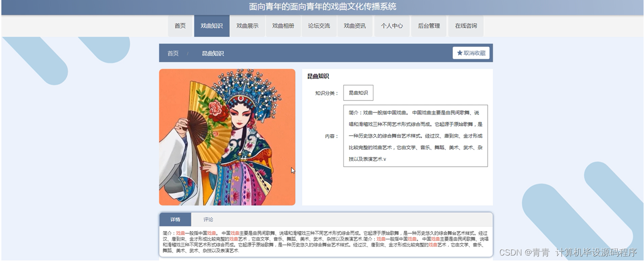Open 在线咨询 from the navigation bar
Screen dimensions: 644x261
pyautogui.click(x=466, y=26)
